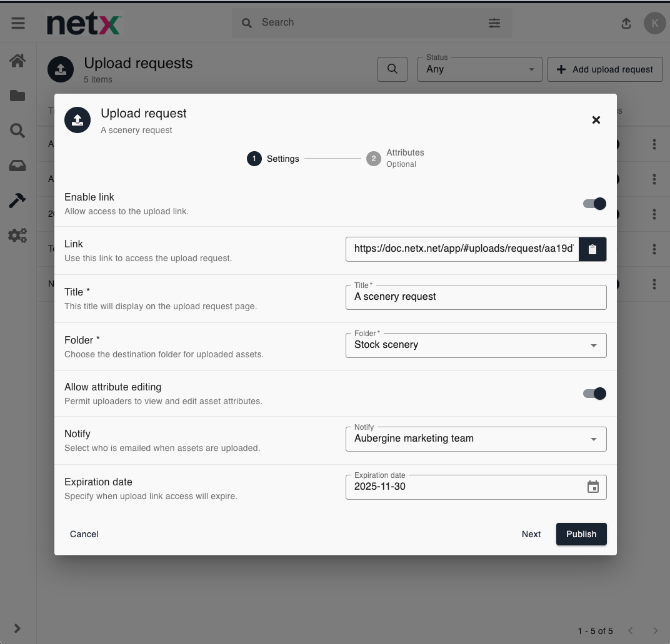Click the Next button
The height and width of the screenshot is (644, 670).
531,534
